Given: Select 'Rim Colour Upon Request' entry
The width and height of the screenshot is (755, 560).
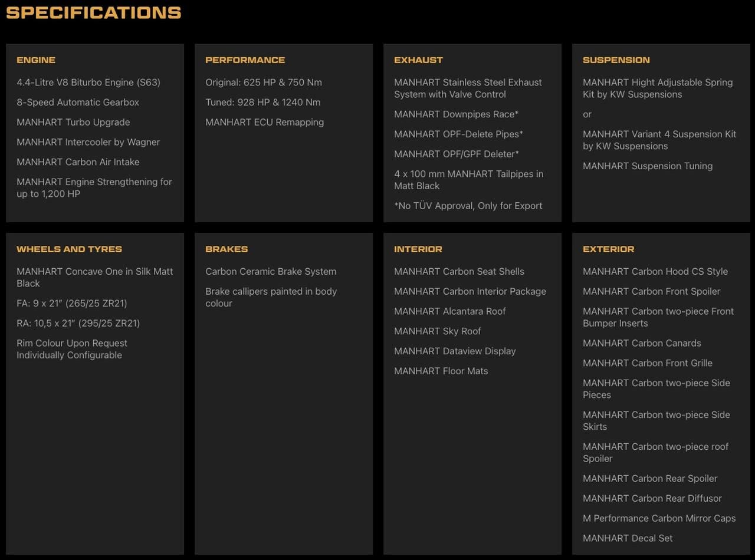Looking at the screenshot, I should click(72, 349).
